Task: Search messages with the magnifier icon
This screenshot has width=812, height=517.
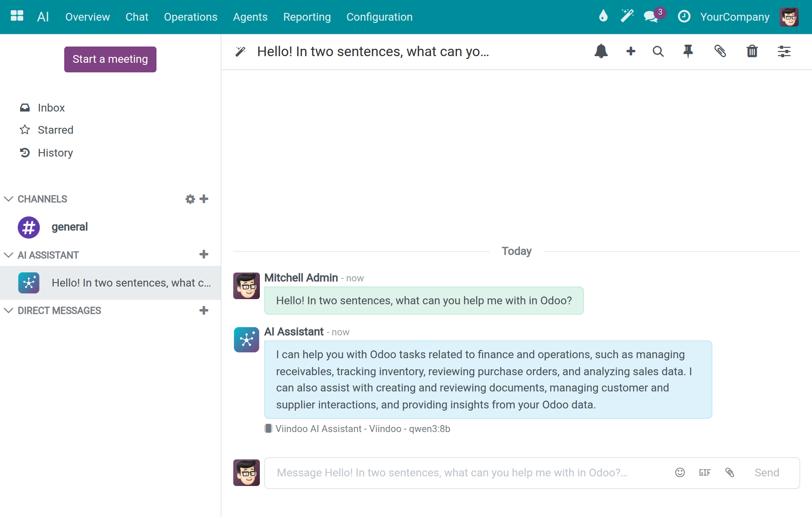Action: click(658, 51)
